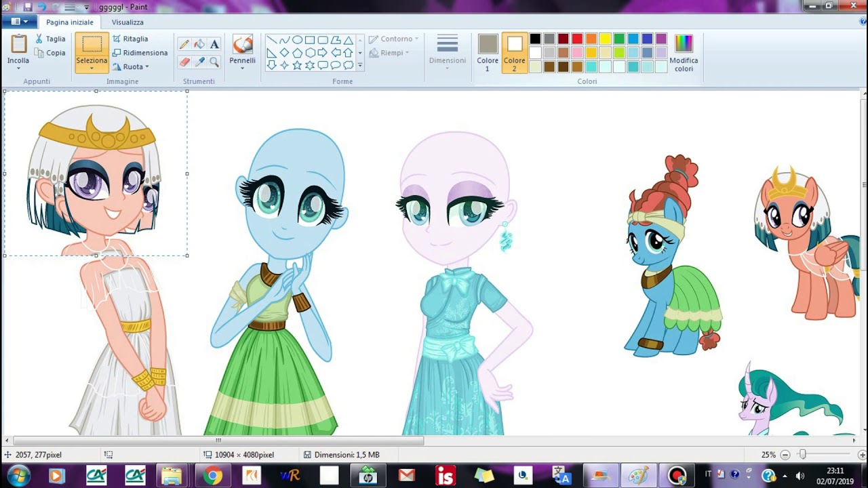Image resolution: width=868 pixels, height=488 pixels.
Task: Switch to Pagina iniziale tab
Action: click(70, 22)
